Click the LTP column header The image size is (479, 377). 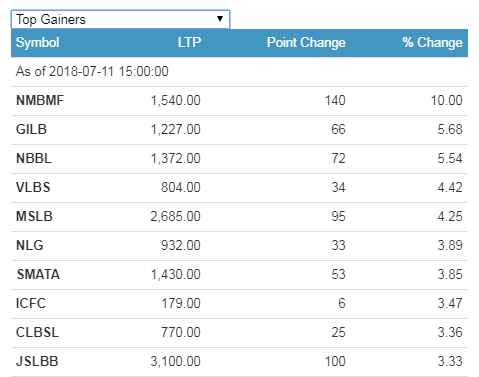[189, 43]
